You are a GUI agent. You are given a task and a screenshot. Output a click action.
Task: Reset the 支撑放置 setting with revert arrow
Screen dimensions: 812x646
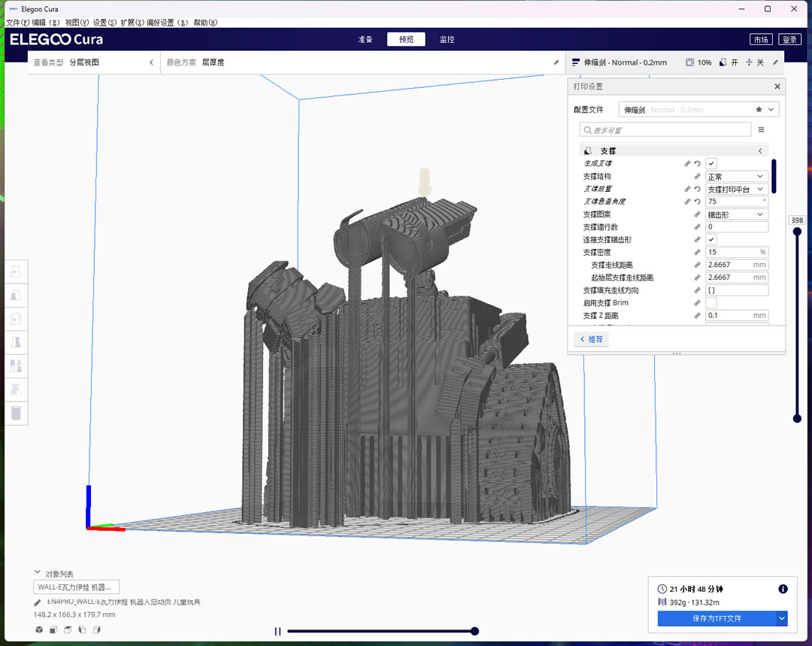point(698,189)
